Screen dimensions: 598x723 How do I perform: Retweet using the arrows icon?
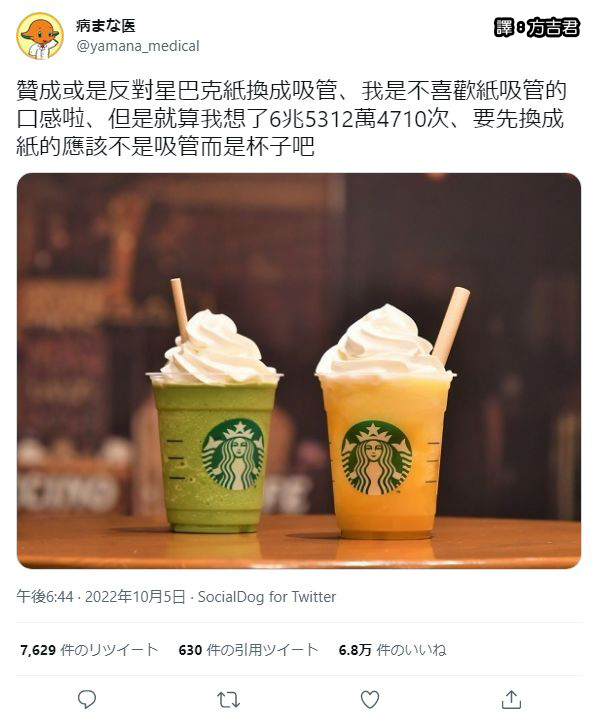point(228,700)
